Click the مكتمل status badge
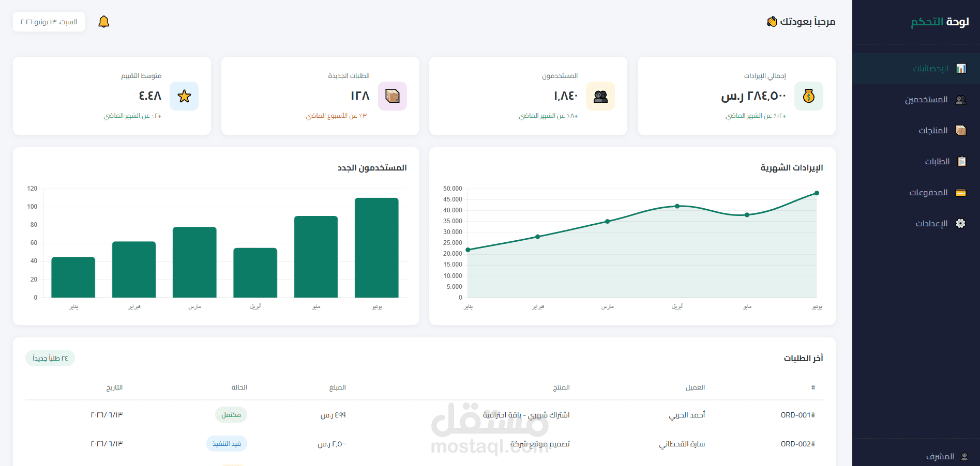The height and width of the screenshot is (466, 980). pos(231,415)
